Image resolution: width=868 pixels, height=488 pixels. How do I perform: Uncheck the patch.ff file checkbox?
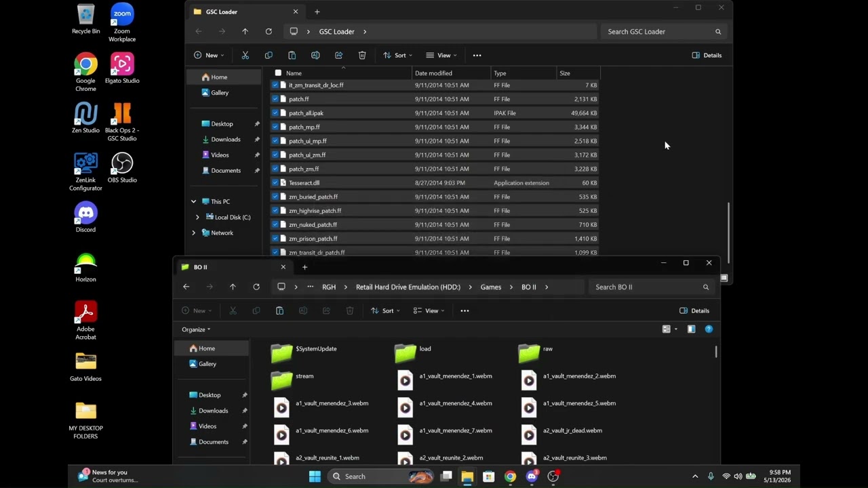click(x=275, y=99)
